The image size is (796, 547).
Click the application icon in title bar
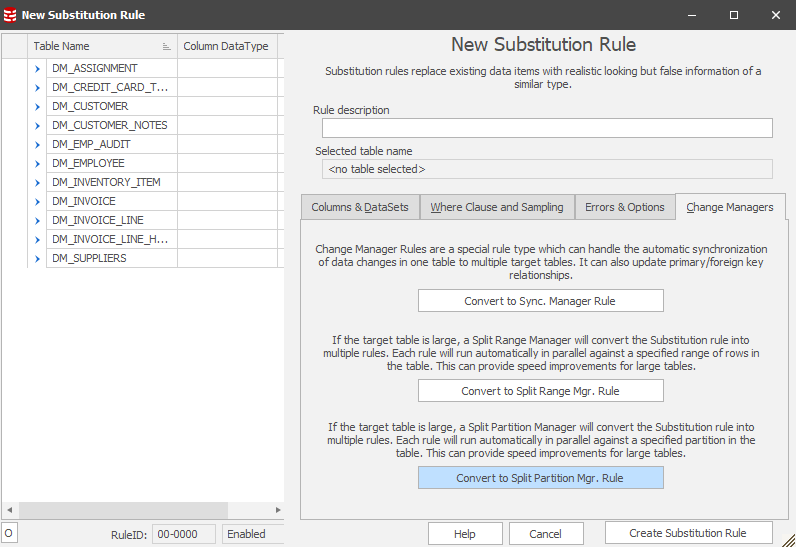(10, 15)
